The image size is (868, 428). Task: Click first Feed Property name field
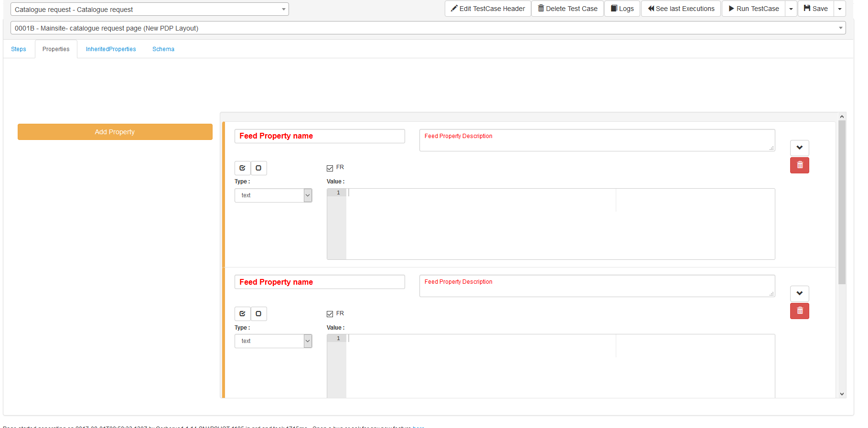pos(320,136)
